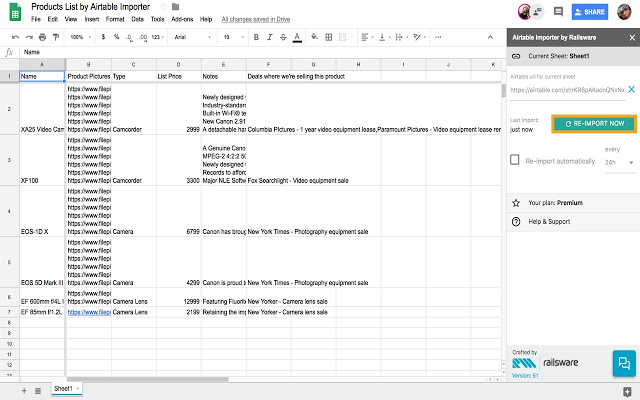Toggle strikethrough formatting
Screen dimensions: 640x400
pyautogui.click(x=283, y=37)
